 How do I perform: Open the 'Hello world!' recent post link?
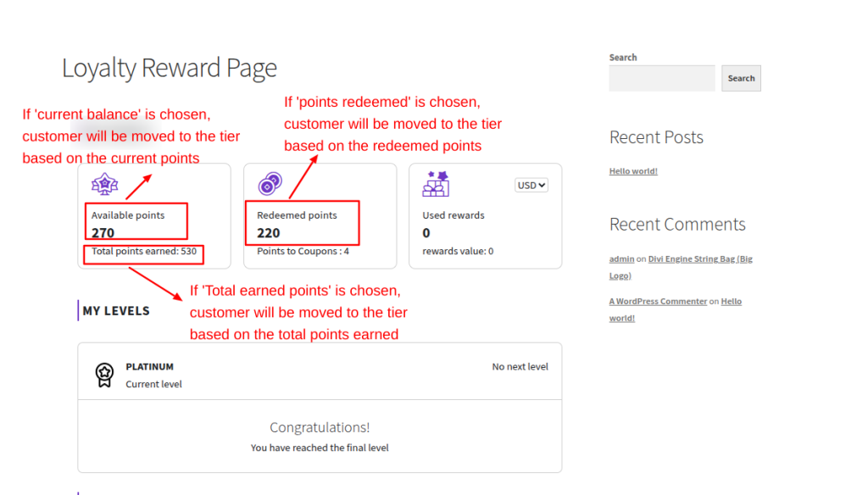coord(633,171)
